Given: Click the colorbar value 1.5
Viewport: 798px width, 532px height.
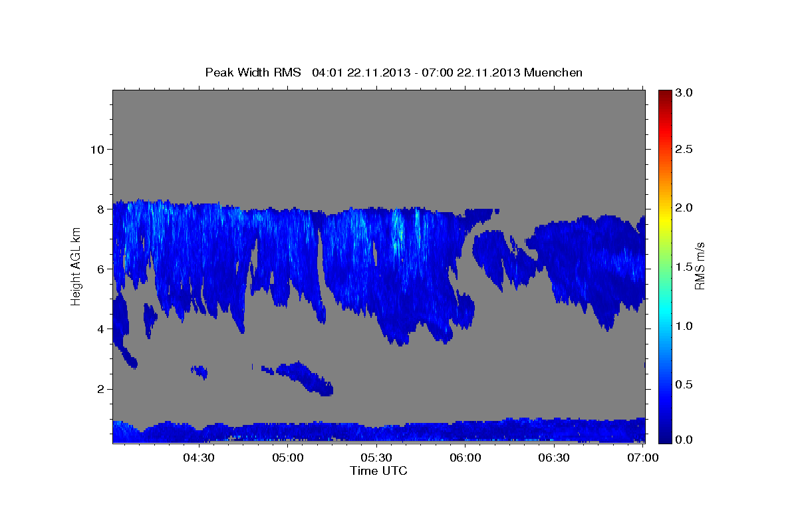Looking at the screenshot, I should click(684, 267).
